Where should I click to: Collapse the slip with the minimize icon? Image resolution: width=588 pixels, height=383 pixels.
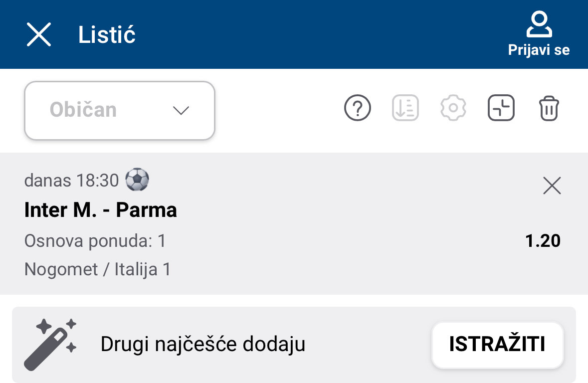pos(501,108)
